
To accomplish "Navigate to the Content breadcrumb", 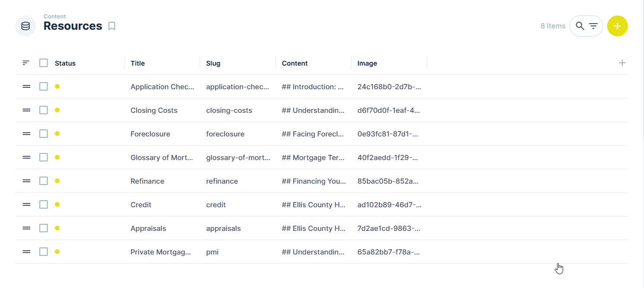I will 55,16.
